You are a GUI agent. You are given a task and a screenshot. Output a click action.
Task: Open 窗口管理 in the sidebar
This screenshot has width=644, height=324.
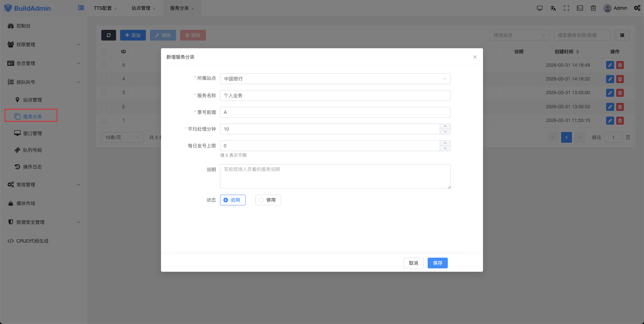click(33, 133)
